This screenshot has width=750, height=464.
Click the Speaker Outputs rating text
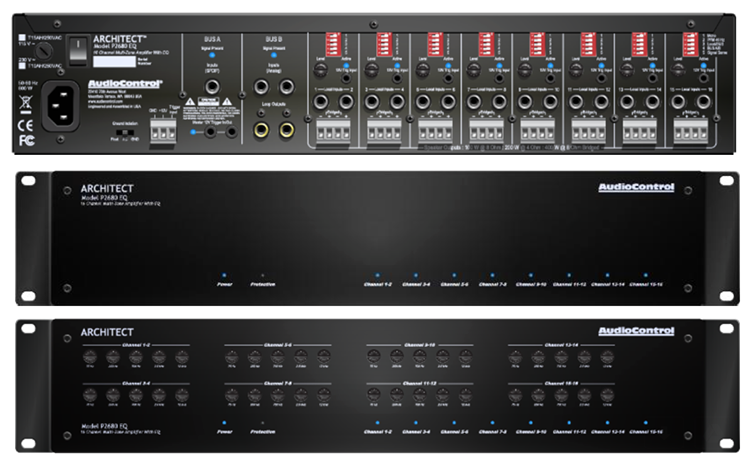(x=512, y=148)
